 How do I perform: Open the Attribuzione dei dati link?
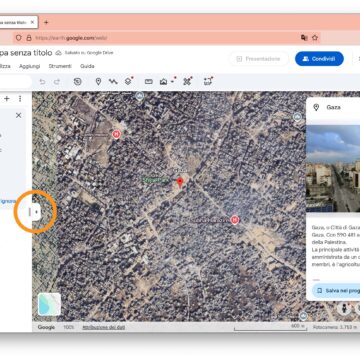point(104,327)
